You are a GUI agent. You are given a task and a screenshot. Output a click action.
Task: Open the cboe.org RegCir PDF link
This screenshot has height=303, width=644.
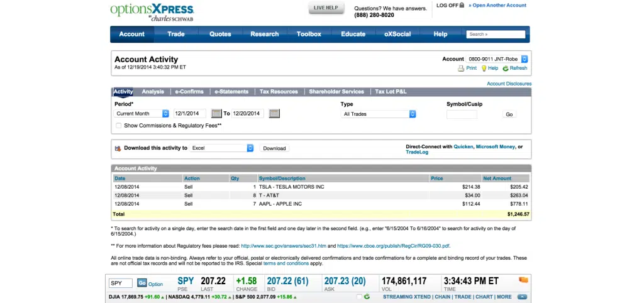pos(394,246)
